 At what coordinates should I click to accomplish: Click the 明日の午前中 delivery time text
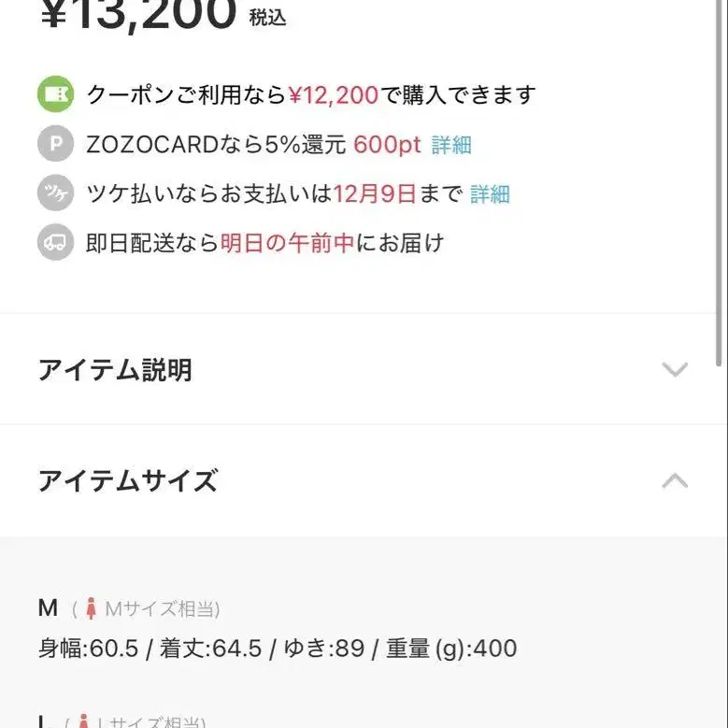tap(287, 244)
